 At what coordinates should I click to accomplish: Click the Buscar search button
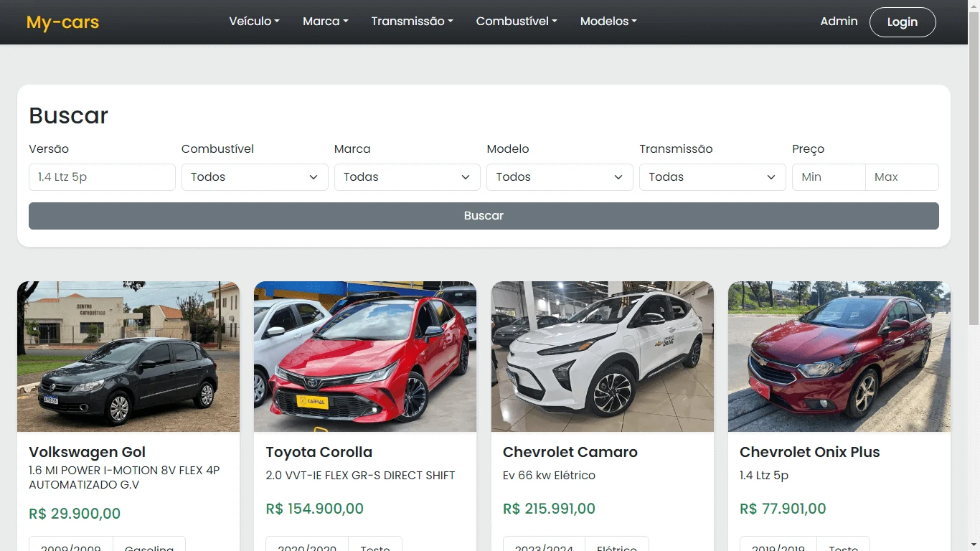(x=483, y=215)
